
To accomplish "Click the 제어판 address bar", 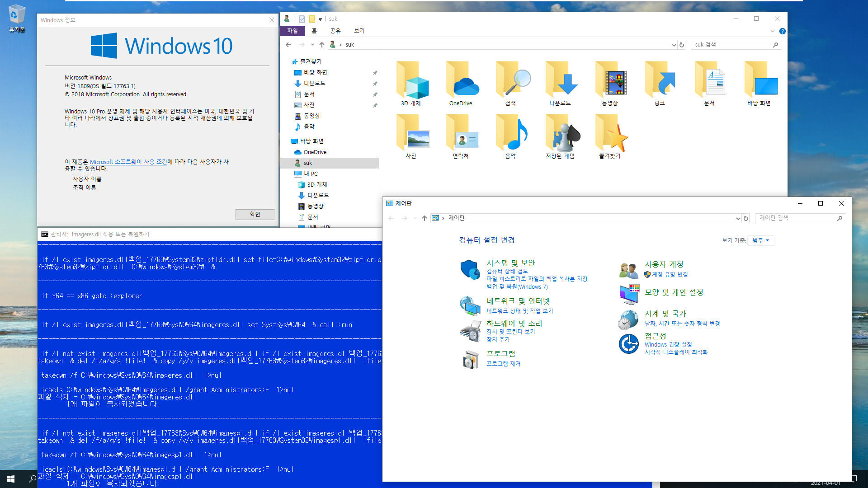I will pyautogui.click(x=585, y=218).
